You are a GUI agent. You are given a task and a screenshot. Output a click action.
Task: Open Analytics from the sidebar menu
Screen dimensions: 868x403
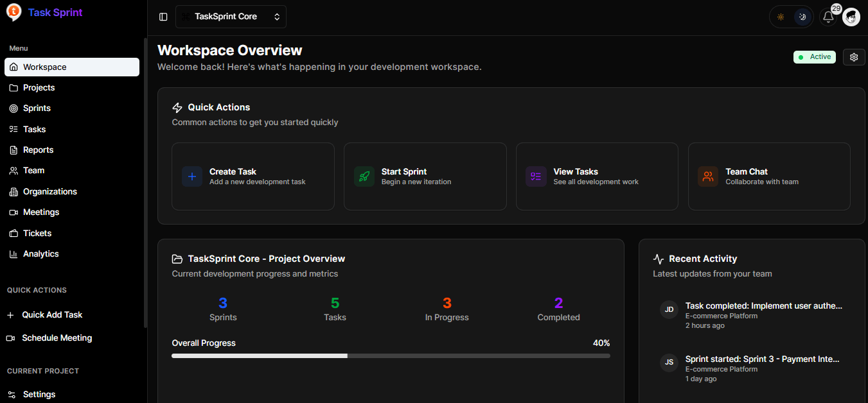(x=40, y=254)
